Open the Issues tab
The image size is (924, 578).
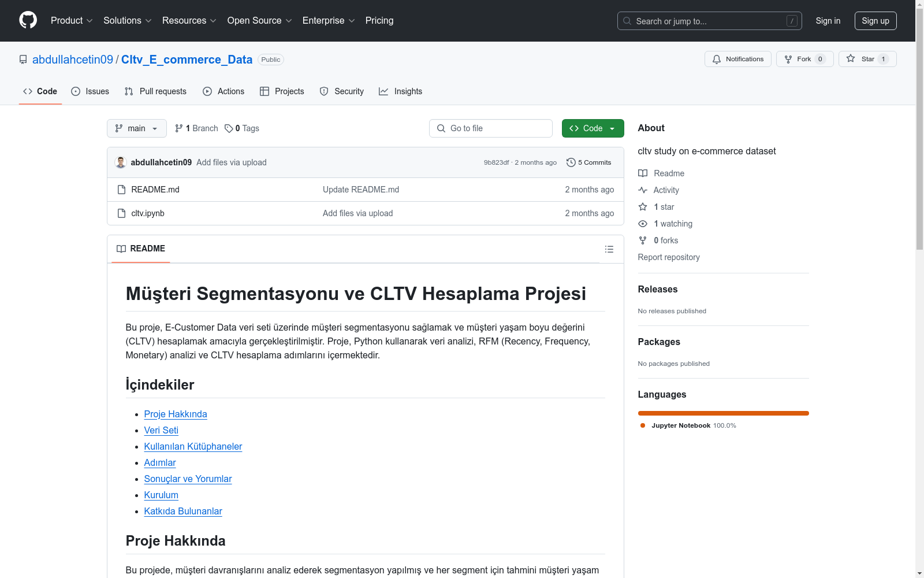pos(90,91)
